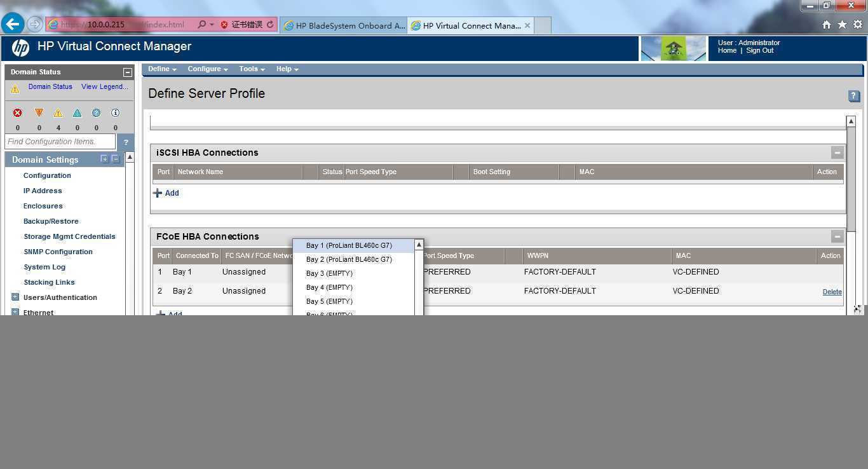Click the Find Configuration Items field
The height and width of the screenshot is (469, 868).
(x=60, y=142)
